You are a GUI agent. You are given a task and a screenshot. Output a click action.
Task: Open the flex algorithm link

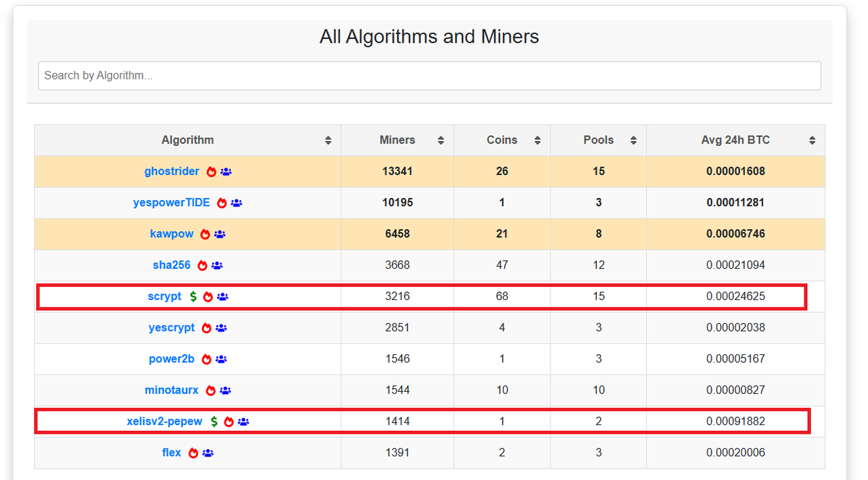[x=171, y=453]
